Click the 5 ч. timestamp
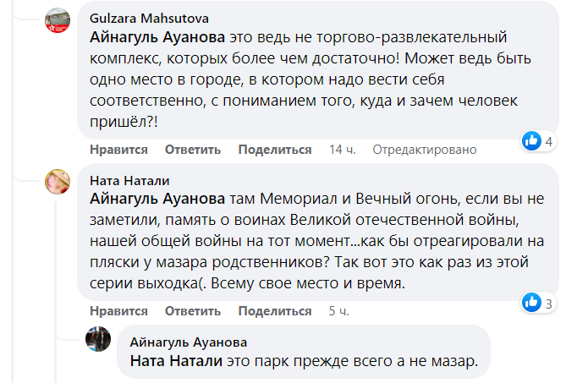The height and width of the screenshot is (383, 588). (x=338, y=310)
